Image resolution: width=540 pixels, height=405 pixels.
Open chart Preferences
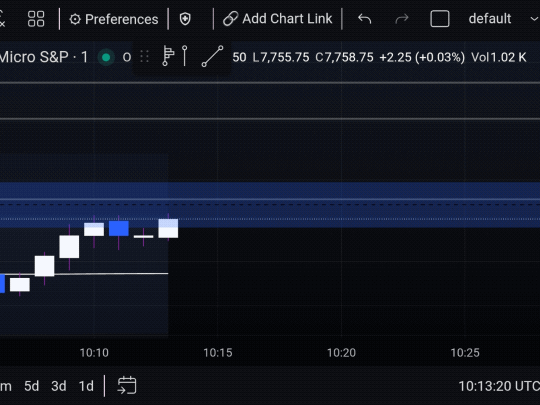(x=114, y=19)
